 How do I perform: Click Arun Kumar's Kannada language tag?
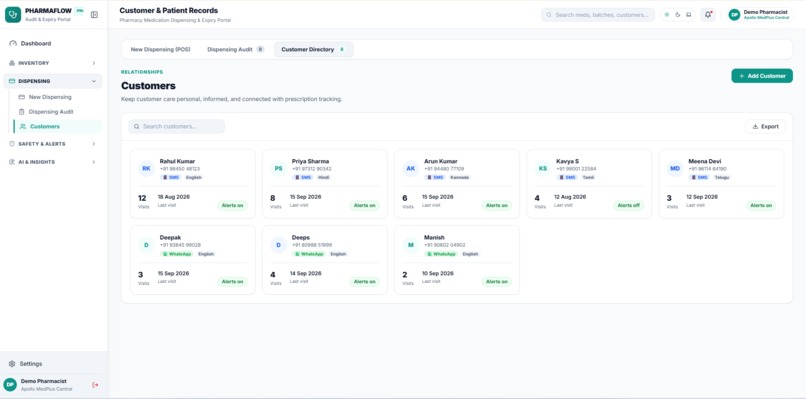460,177
